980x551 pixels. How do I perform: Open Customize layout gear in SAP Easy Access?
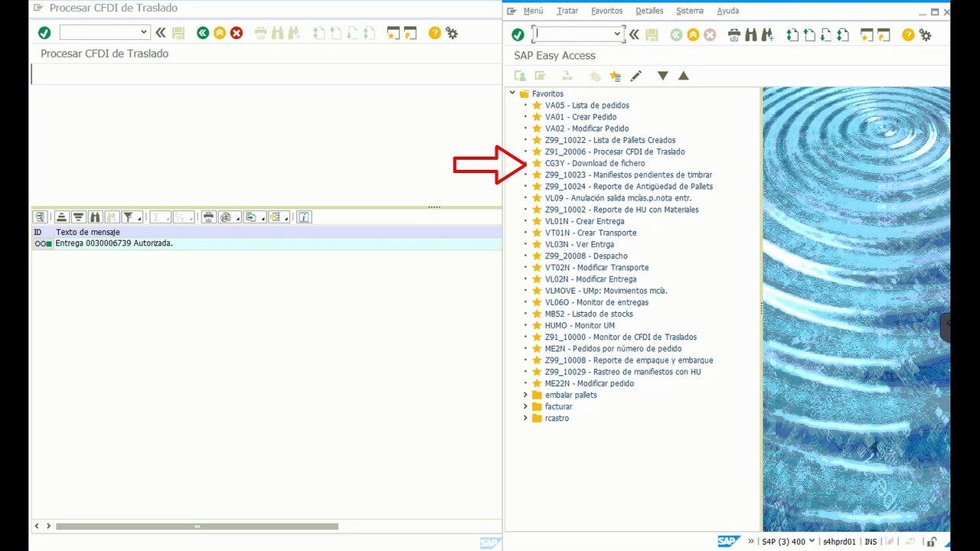[925, 34]
